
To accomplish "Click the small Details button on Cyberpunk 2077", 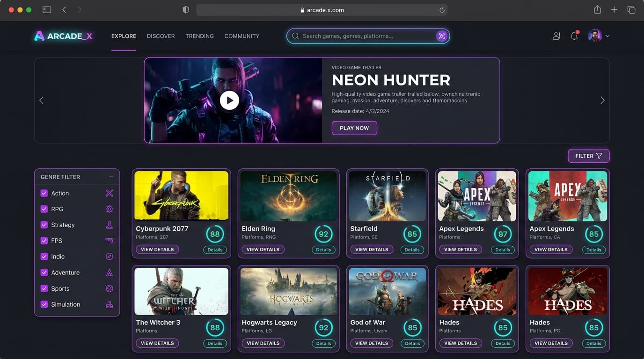I will tap(215, 250).
